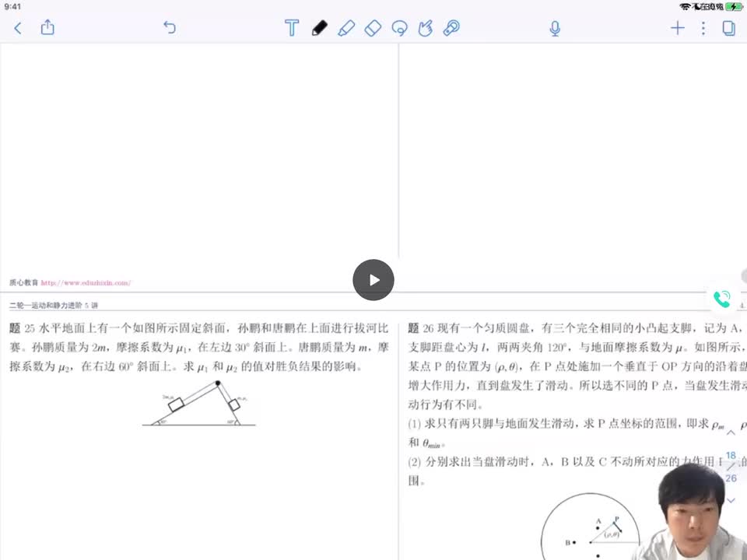Select the Lasso selection tool
The height and width of the screenshot is (560, 747).
click(399, 28)
